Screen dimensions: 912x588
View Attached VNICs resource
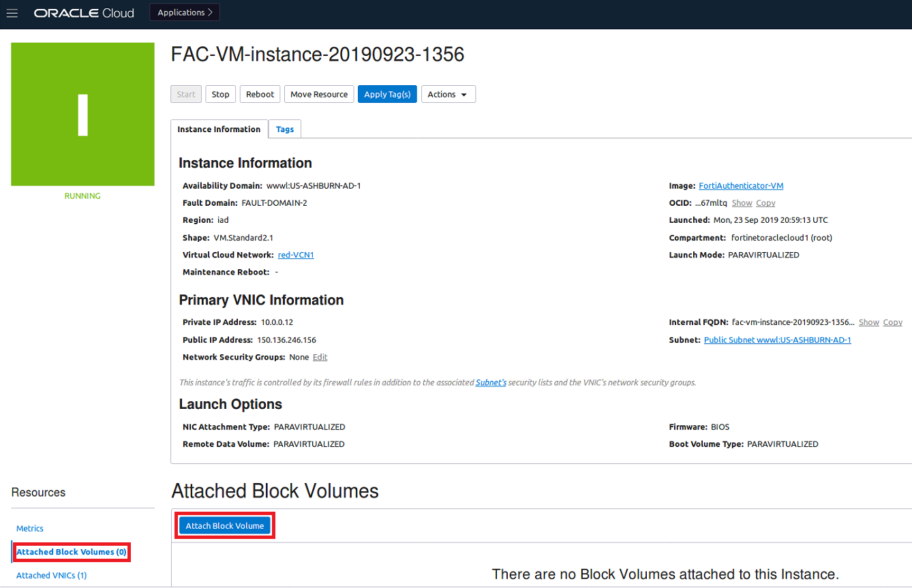[51, 574]
